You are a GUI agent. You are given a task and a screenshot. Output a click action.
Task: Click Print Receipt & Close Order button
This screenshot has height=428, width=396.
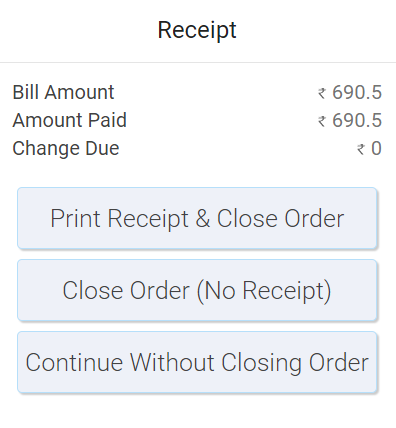click(197, 218)
